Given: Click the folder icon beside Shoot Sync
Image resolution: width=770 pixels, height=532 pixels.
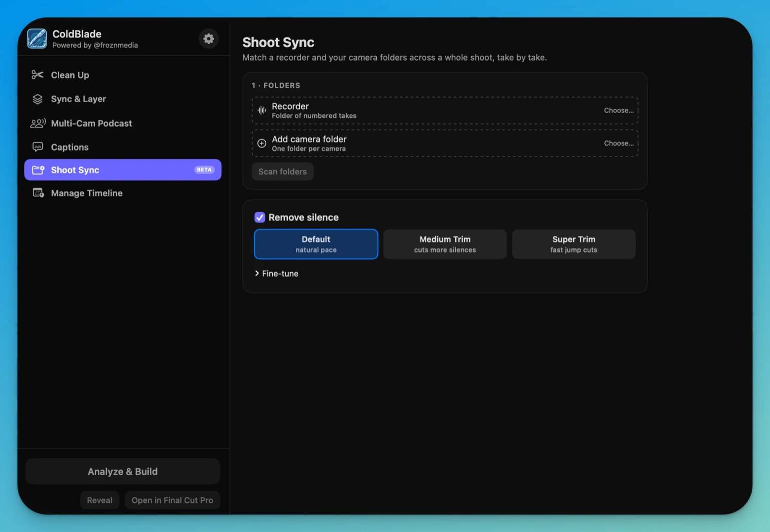Looking at the screenshot, I should pos(38,170).
